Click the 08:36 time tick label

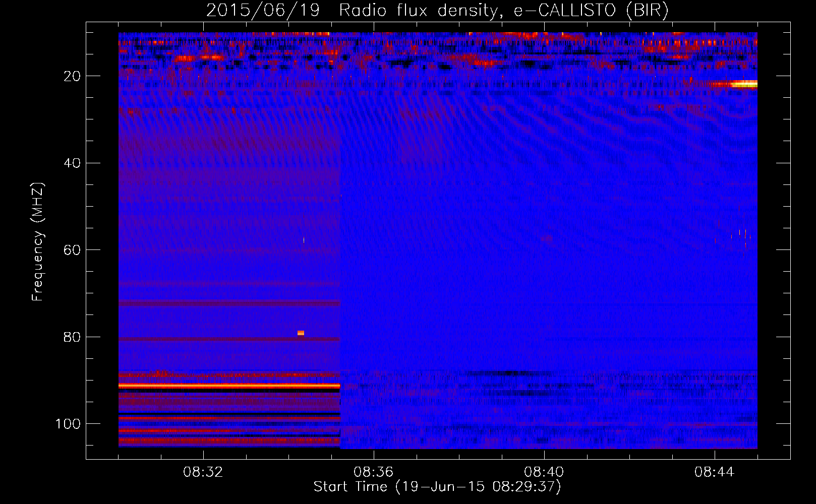373,472
